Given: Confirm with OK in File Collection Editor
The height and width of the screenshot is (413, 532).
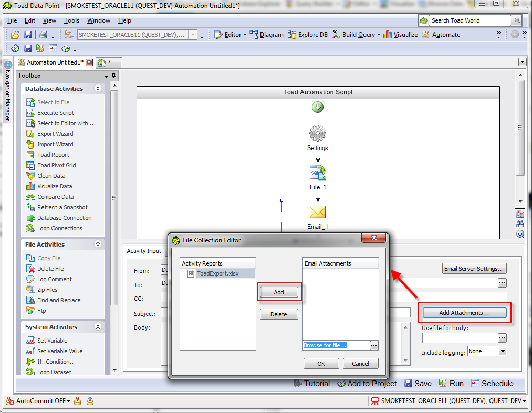Looking at the screenshot, I should coord(321,364).
